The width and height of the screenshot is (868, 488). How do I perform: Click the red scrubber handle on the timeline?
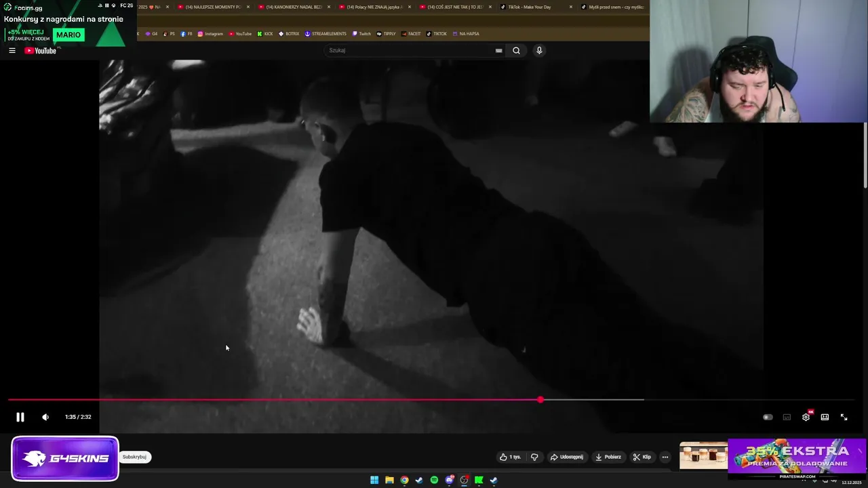click(x=540, y=400)
